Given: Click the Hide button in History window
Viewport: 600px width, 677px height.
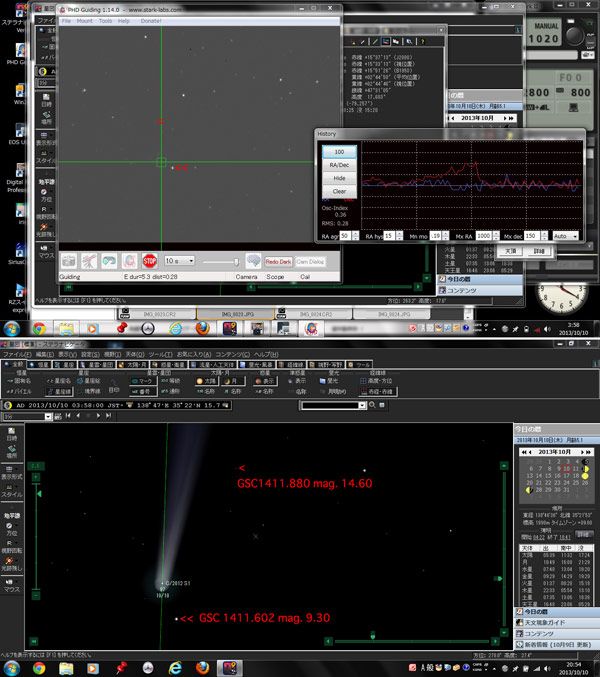Looking at the screenshot, I should 339,178.
